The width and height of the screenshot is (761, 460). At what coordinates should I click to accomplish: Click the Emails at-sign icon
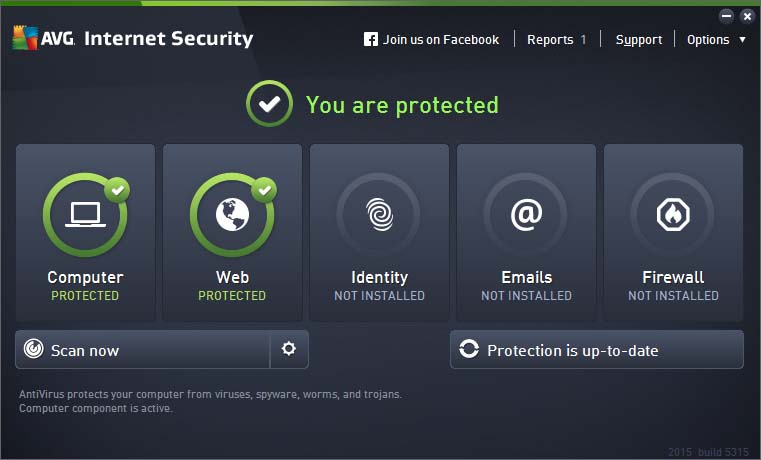(x=526, y=214)
